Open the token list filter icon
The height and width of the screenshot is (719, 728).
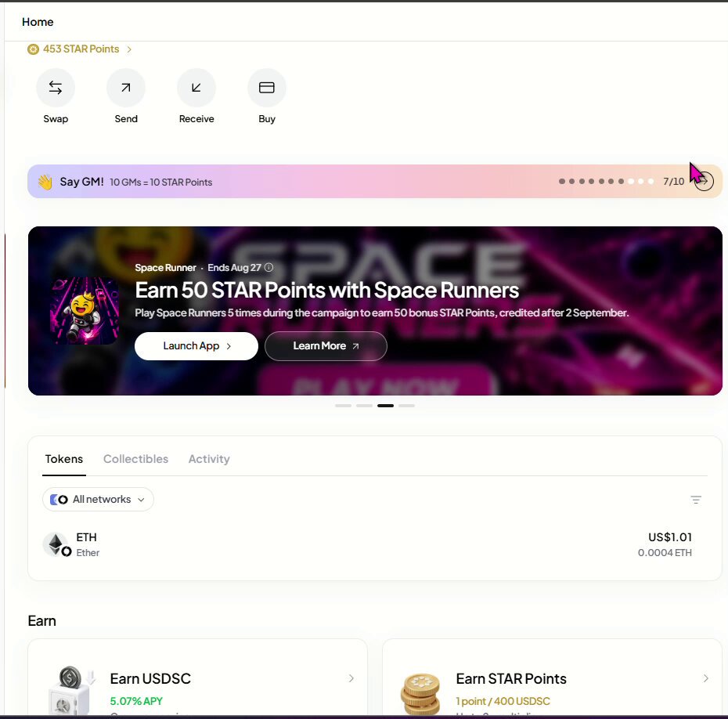tap(695, 500)
